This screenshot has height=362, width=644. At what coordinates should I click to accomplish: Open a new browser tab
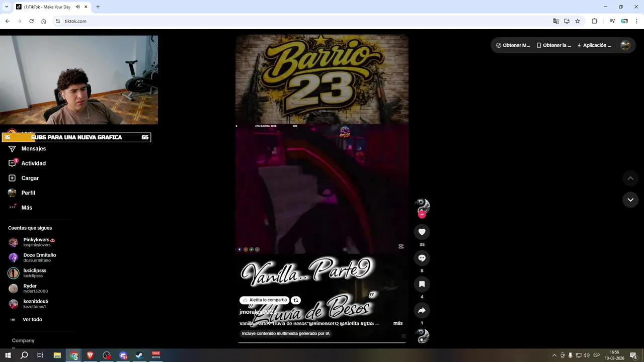tap(98, 7)
